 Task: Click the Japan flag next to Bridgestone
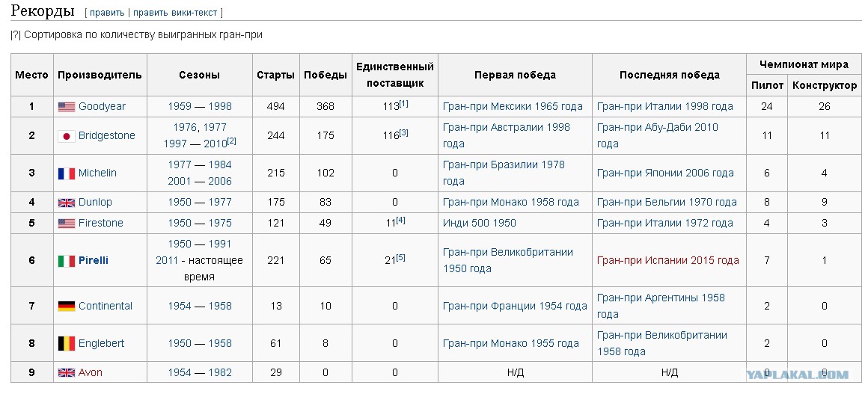point(67,136)
